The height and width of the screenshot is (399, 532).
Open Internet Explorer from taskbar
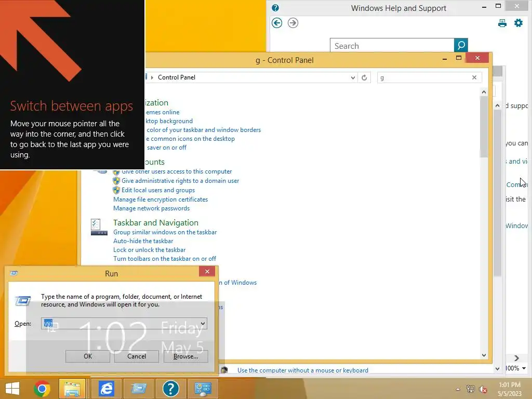pyautogui.click(x=106, y=389)
